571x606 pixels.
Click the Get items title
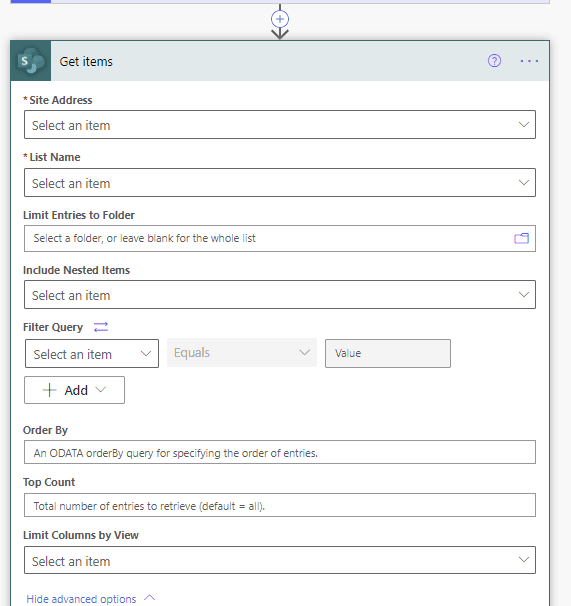point(86,61)
